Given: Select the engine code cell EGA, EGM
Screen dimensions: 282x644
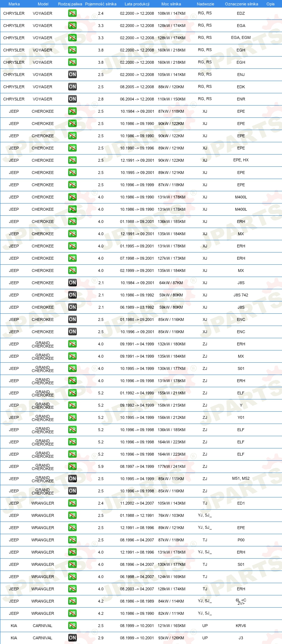Looking at the screenshot, I should (241, 38).
